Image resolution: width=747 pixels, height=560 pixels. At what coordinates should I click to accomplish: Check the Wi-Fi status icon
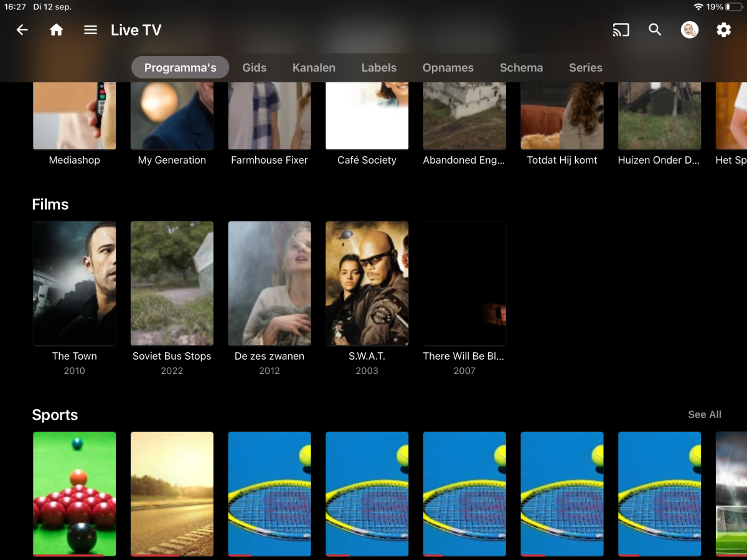click(x=698, y=7)
